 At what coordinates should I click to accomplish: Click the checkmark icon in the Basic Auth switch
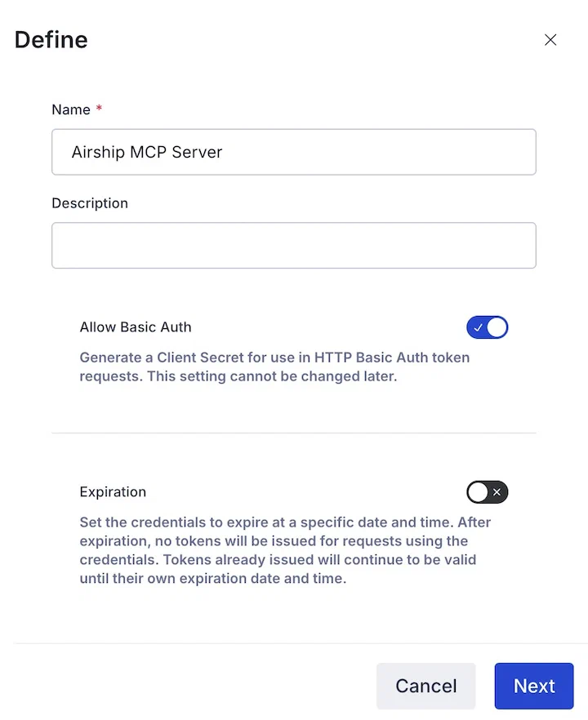point(479,328)
